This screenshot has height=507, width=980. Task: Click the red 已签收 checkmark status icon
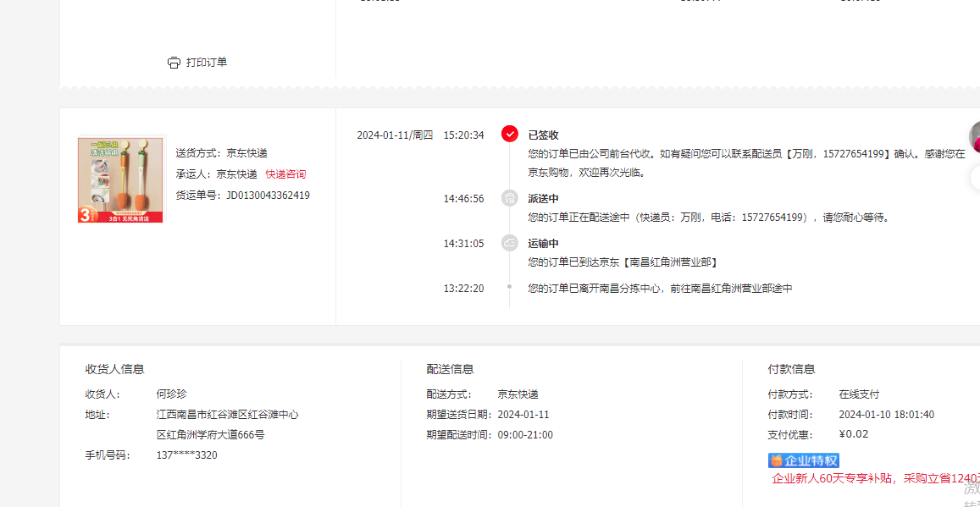510,135
